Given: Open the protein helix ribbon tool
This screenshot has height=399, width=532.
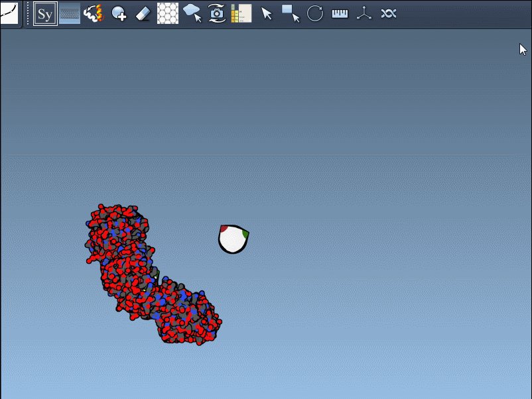Looking at the screenshot, I should [94, 13].
